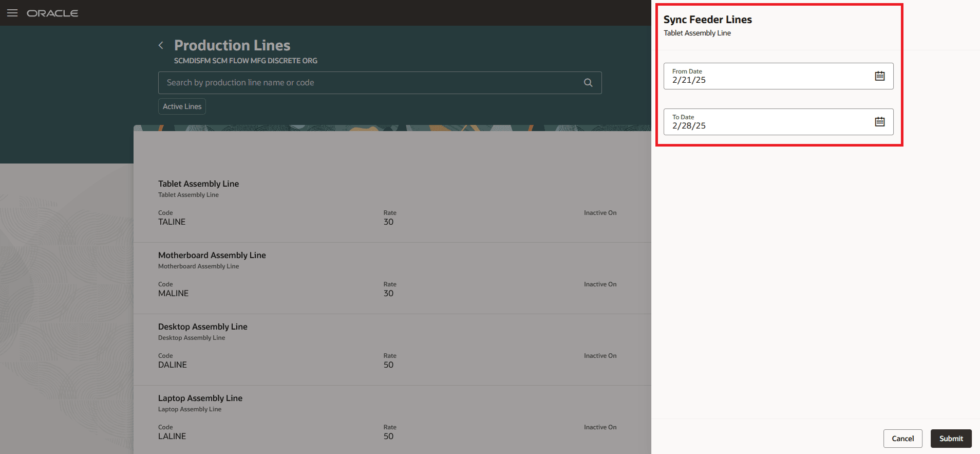Click Inactive On label in Tablet Assembly row
This screenshot has width=980, height=454.
[x=600, y=213]
